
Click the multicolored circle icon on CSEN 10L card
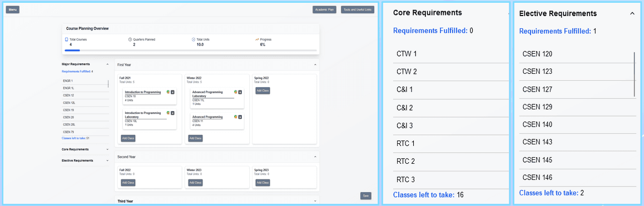tap(169, 112)
